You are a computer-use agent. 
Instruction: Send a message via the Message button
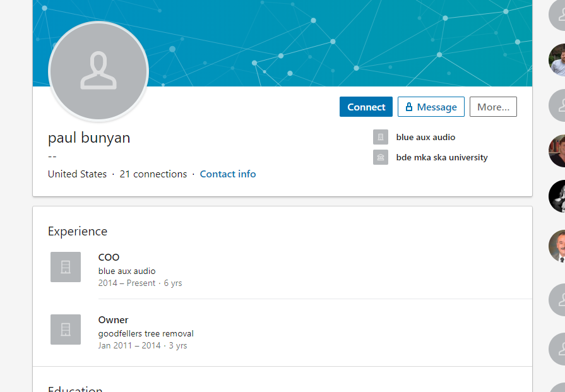(x=431, y=107)
